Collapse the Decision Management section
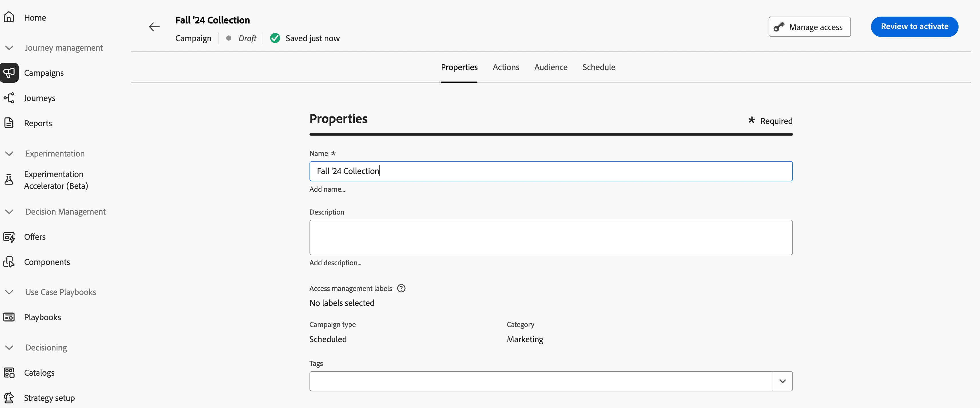This screenshot has width=980, height=408. (9, 212)
